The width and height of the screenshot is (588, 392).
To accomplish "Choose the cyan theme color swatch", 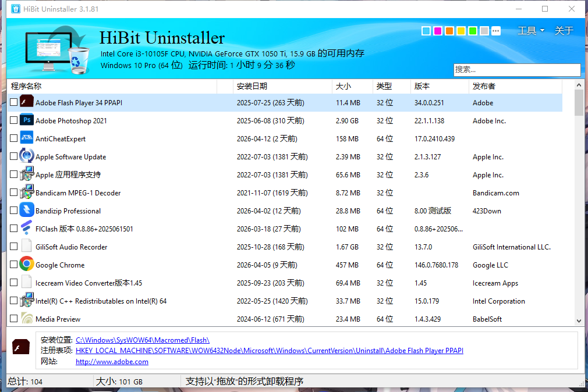I will tap(426, 31).
